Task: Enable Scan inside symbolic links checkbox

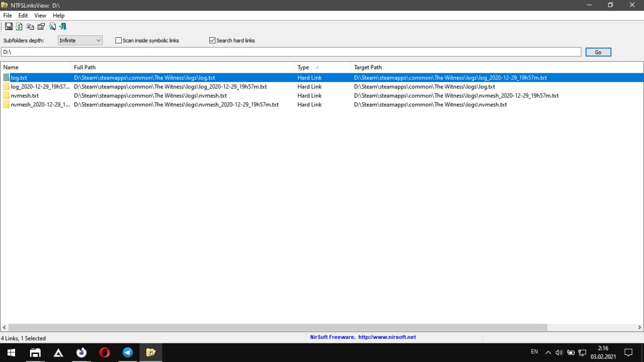Action: pyautogui.click(x=119, y=40)
